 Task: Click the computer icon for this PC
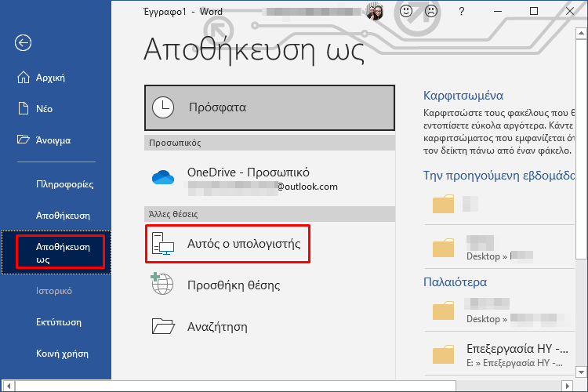163,244
